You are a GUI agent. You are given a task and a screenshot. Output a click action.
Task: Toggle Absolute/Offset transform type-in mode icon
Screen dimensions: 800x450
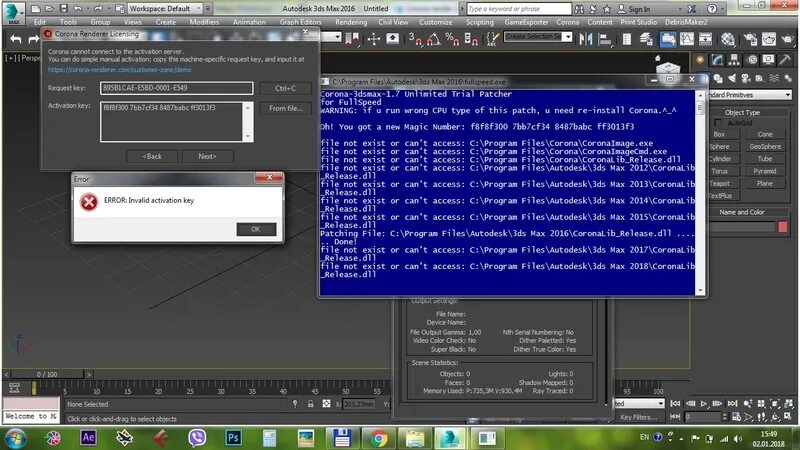(327, 404)
